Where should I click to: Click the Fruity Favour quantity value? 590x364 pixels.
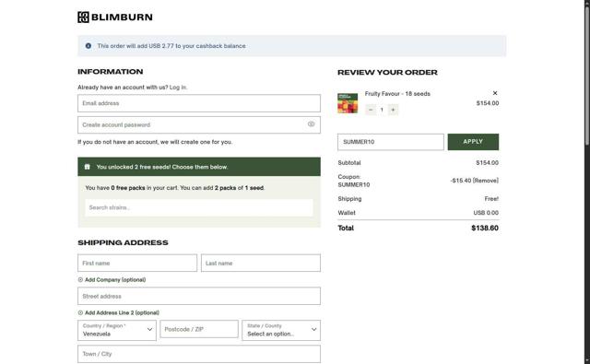382,110
